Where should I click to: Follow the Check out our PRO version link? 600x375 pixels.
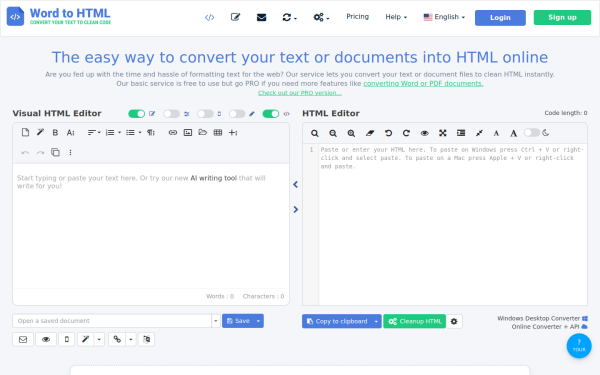[300, 93]
